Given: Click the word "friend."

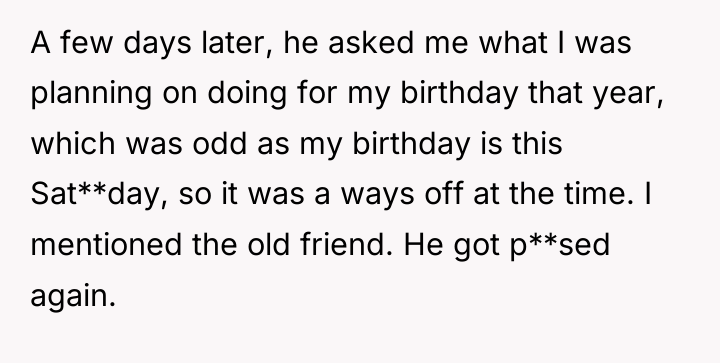Looking at the screenshot, I should click(x=347, y=245).
